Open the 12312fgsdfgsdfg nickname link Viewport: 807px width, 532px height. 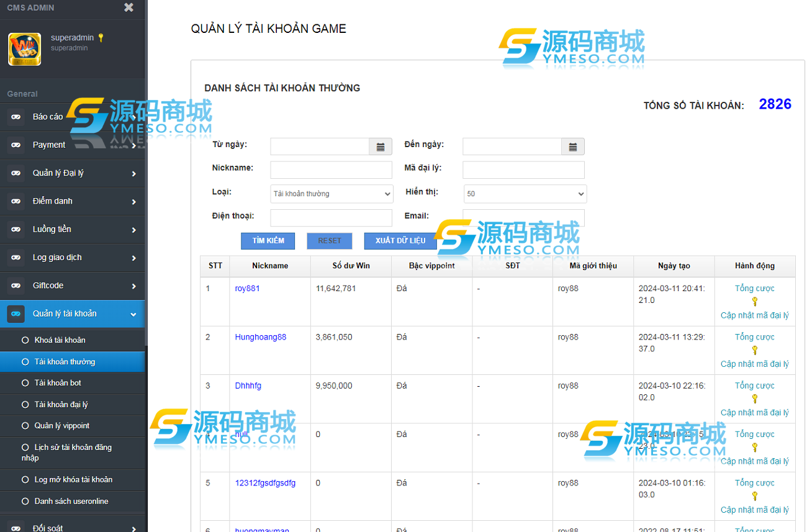(x=265, y=483)
